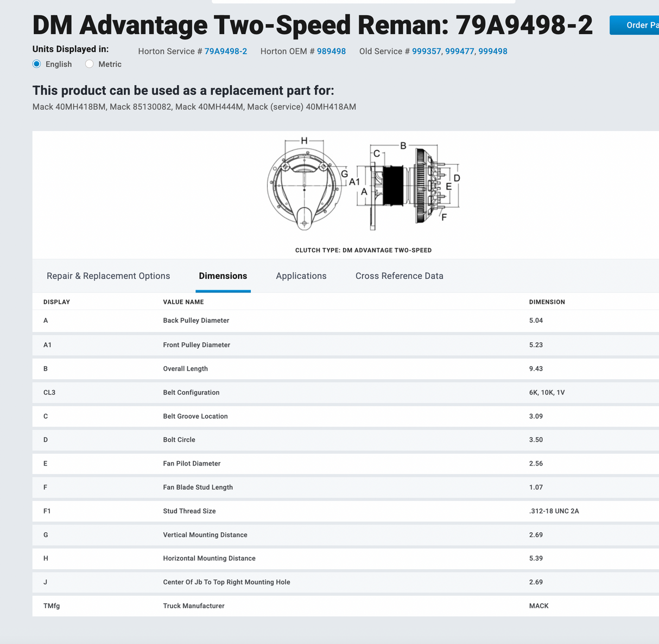
Task: Click Center Of Jb To Top Right Mounting Hole
Action: [226, 582]
